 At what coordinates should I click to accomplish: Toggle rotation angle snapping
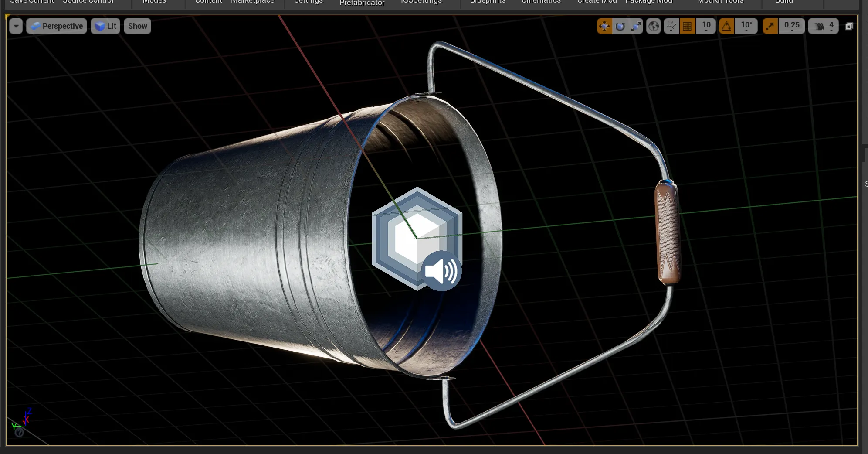point(726,26)
